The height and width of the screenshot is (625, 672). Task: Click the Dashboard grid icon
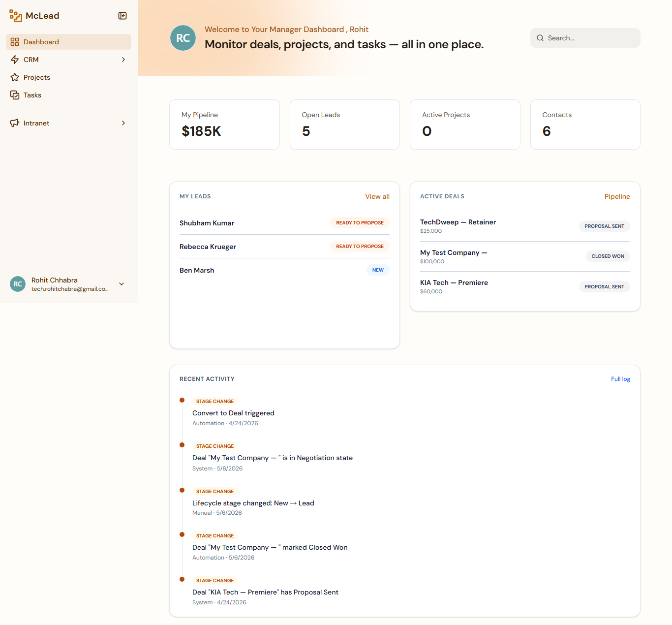pyautogui.click(x=15, y=42)
